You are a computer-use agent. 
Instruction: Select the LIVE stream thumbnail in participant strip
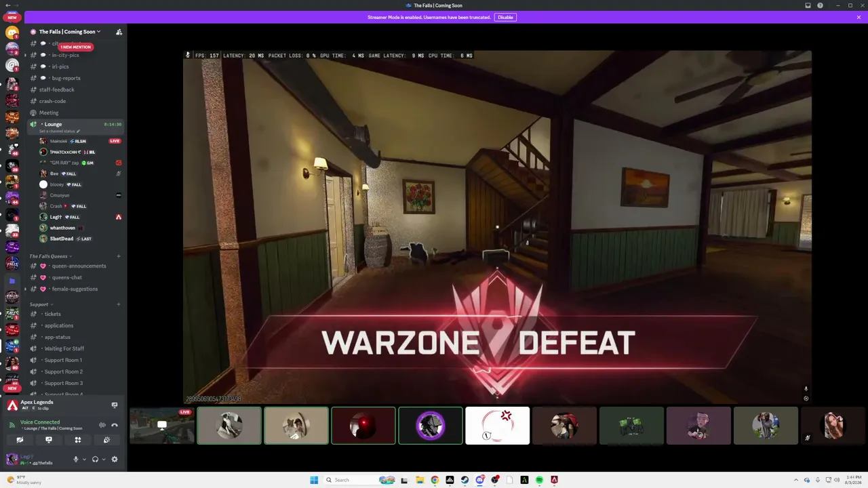click(162, 426)
